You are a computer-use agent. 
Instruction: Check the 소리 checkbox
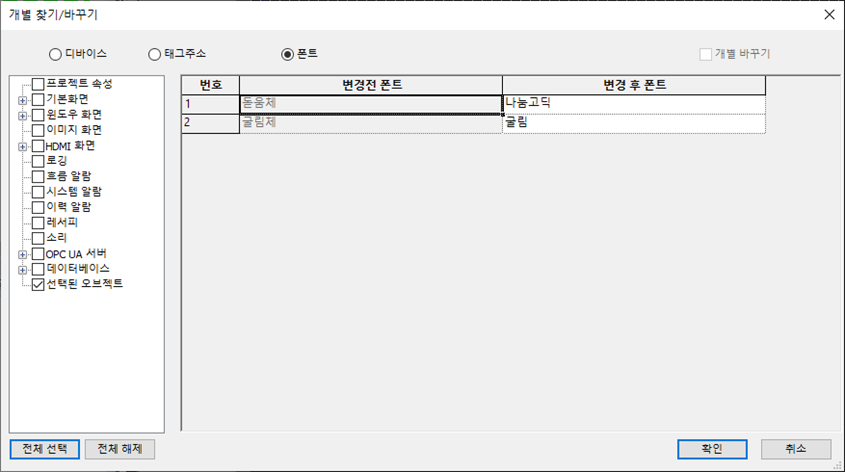click(38, 238)
